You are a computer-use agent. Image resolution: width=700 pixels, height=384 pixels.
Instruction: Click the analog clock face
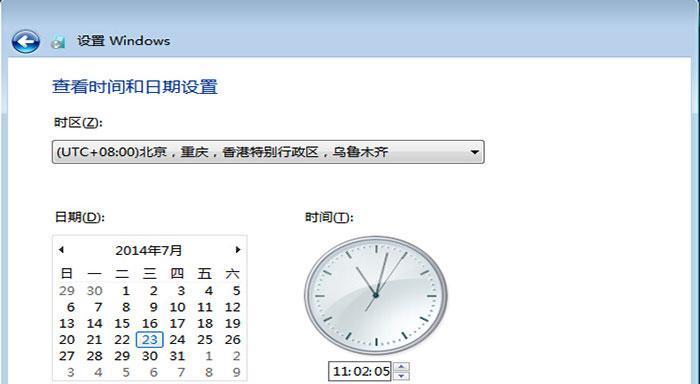376,296
